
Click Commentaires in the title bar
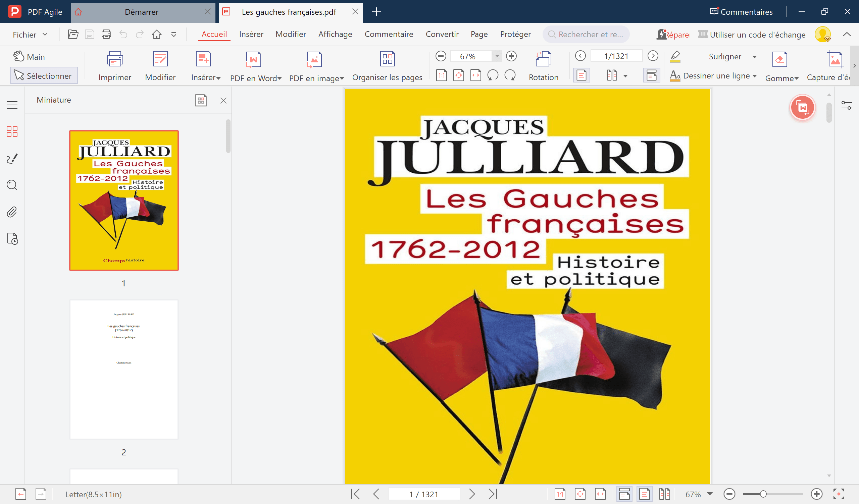[741, 12]
